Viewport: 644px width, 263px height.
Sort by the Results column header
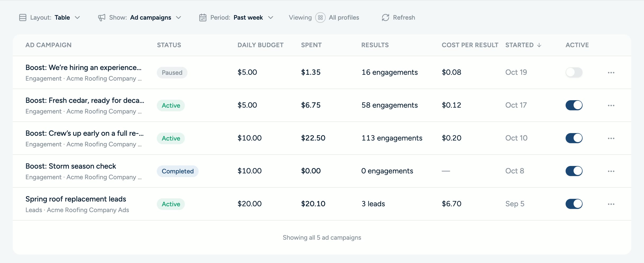(375, 45)
